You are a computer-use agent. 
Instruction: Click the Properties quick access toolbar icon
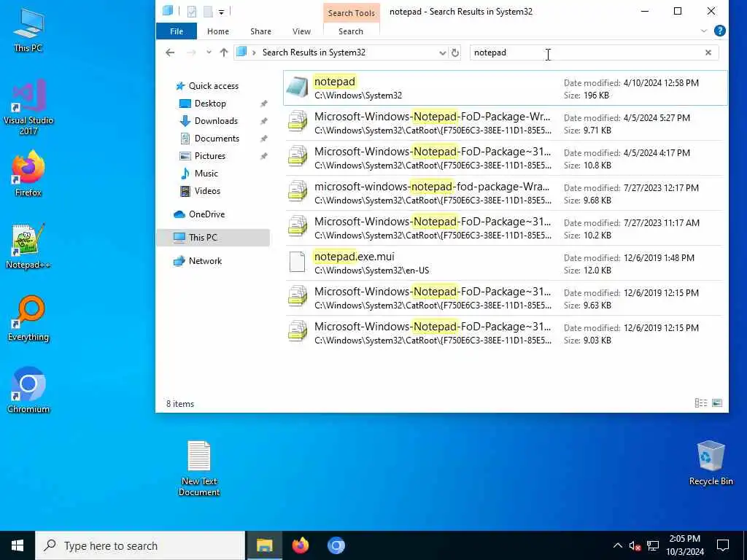click(x=192, y=12)
